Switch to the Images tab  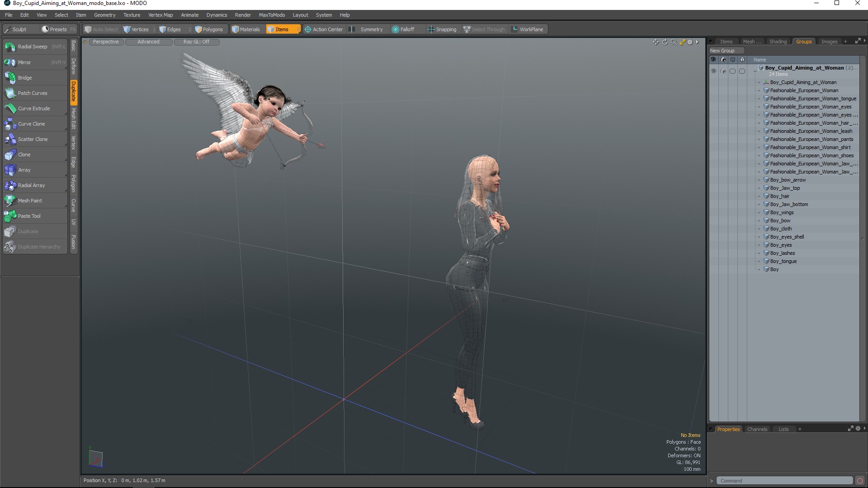(x=829, y=42)
